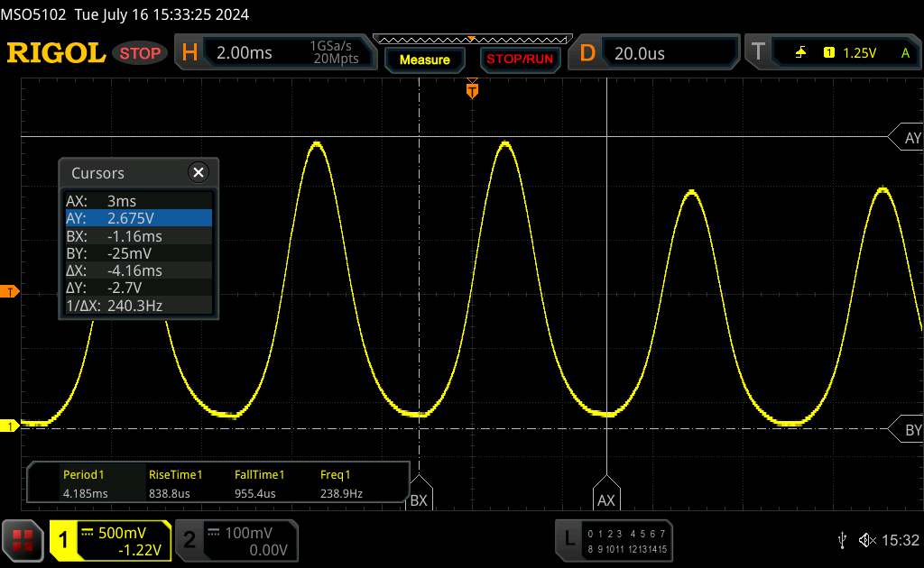Select the Period1 measurement

click(85, 483)
